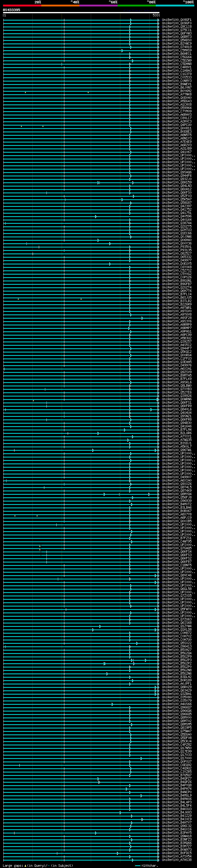Select hit label UniRef100_A7WQ35
This screenshot has height=868, width=197.
point(177,439)
